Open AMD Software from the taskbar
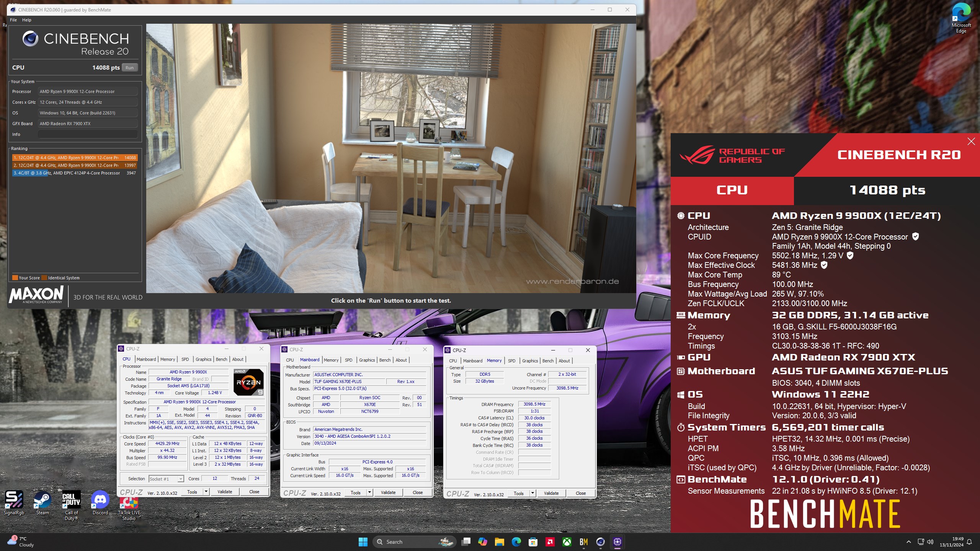Viewport: 980px width, 551px height. click(550, 542)
